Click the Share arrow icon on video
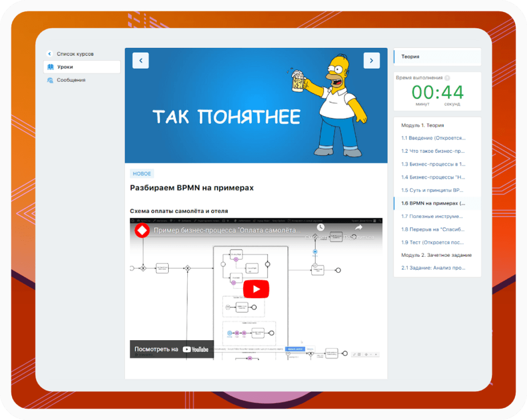Viewport: 527px width, 420px height. point(359,227)
